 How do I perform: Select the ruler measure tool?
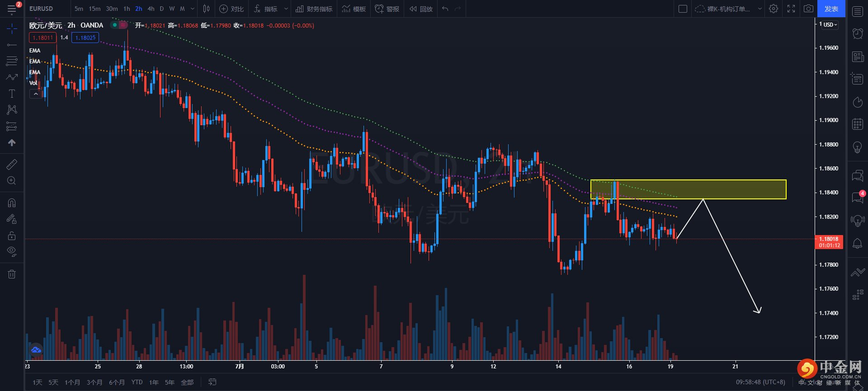click(x=12, y=164)
